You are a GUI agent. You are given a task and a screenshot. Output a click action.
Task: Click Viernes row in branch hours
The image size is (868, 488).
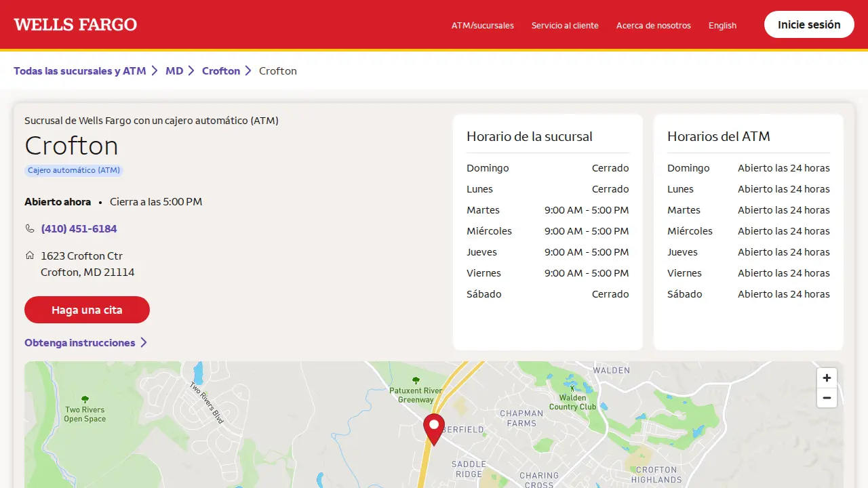pyautogui.click(x=548, y=273)
